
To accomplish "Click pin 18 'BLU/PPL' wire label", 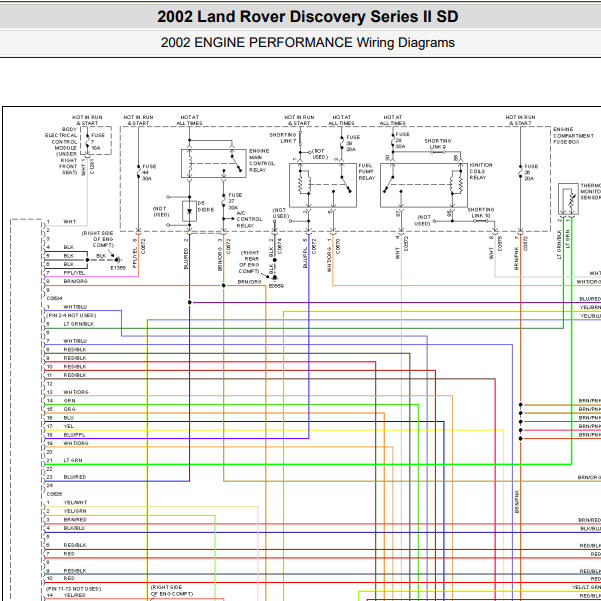I will click(74, 435).
